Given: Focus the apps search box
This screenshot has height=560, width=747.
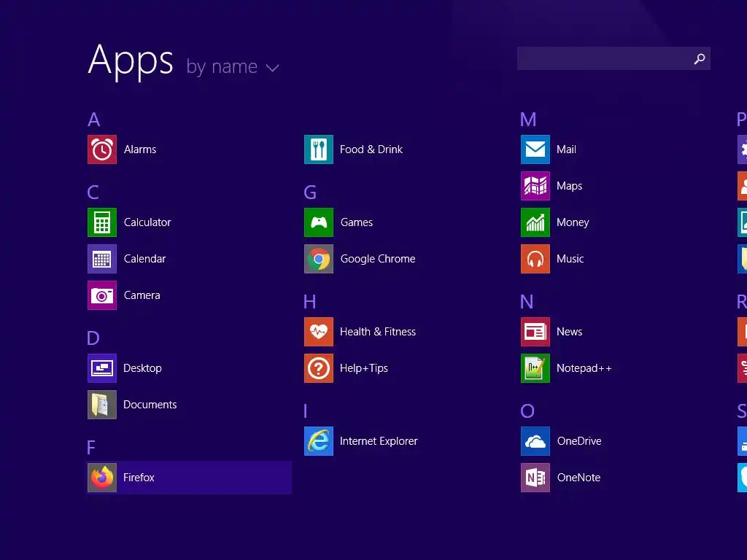Looking at the screenshot, I should 614,58.
